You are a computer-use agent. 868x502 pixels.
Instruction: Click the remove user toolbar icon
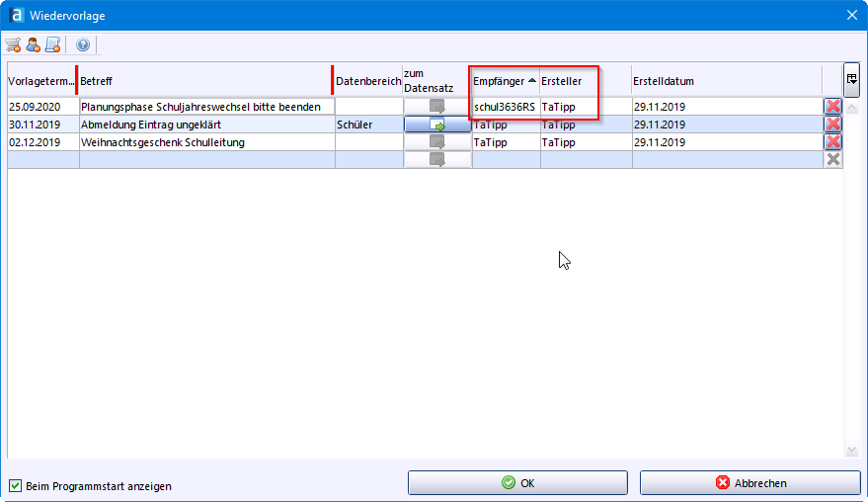point(33,44)
